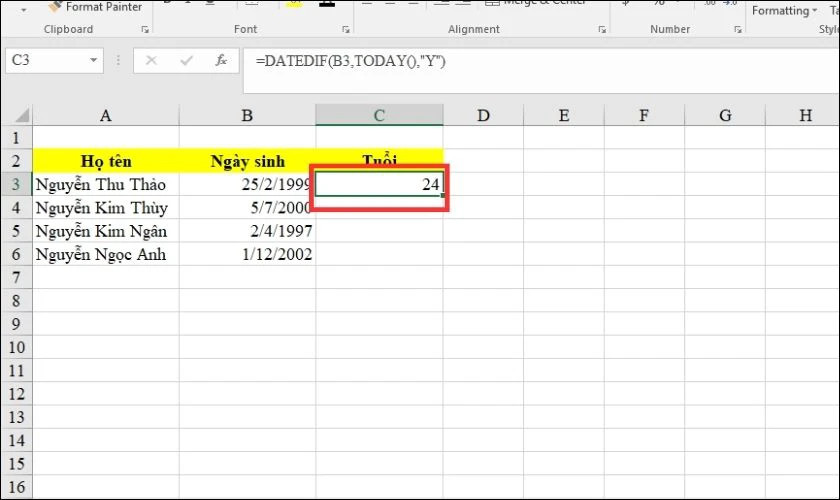This screenshot has height=500, width=840.
Task: Select the birth date cell 25/2/1999
Action: point(247,184)
